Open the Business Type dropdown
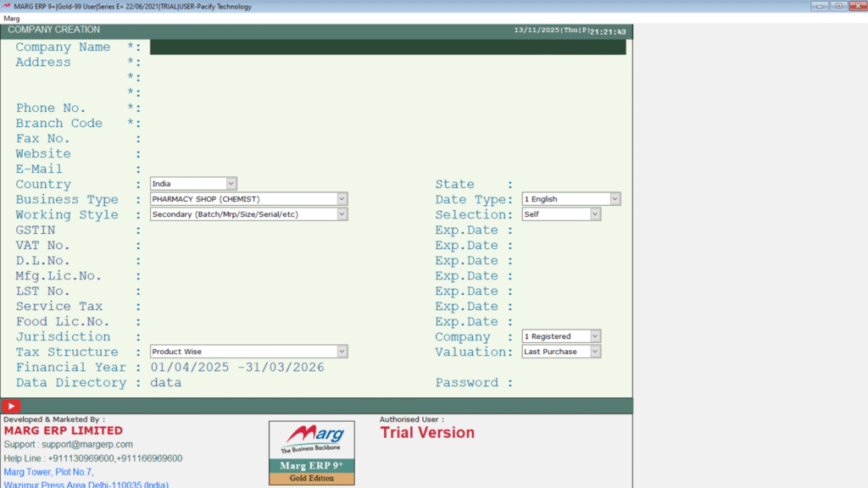Image resolution: width=868 pixels, height=488 pixels. pyautogui.click(x=341, y=198)
